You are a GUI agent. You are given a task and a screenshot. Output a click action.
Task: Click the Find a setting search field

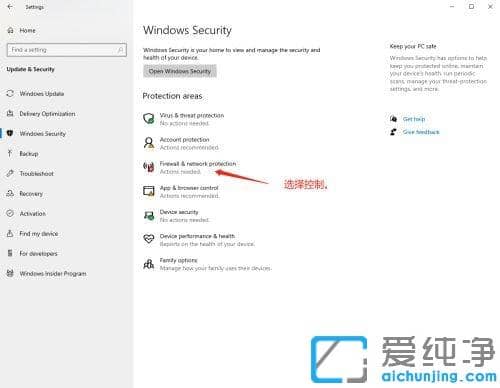(x=67, y=50)
